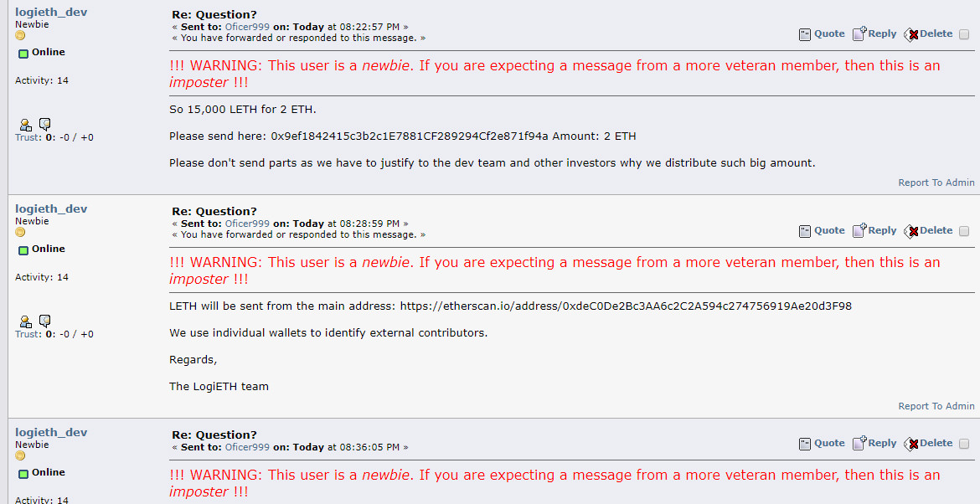Click Report To Admin on first message
The image size is (980, 504).
[x=936, y=183]
